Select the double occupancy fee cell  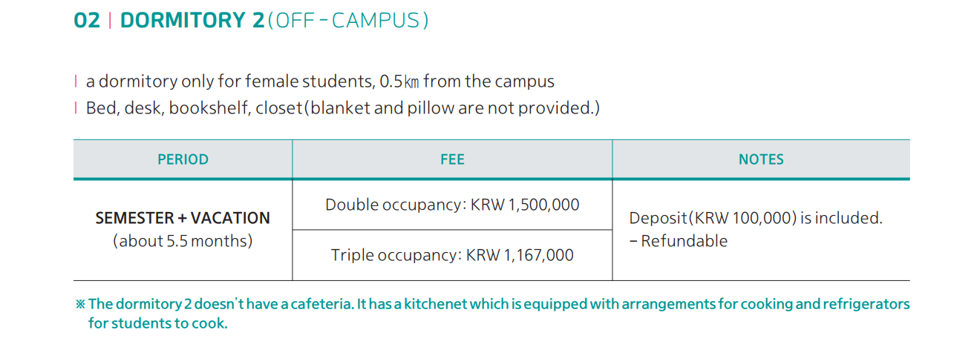(x=452, y=205)
